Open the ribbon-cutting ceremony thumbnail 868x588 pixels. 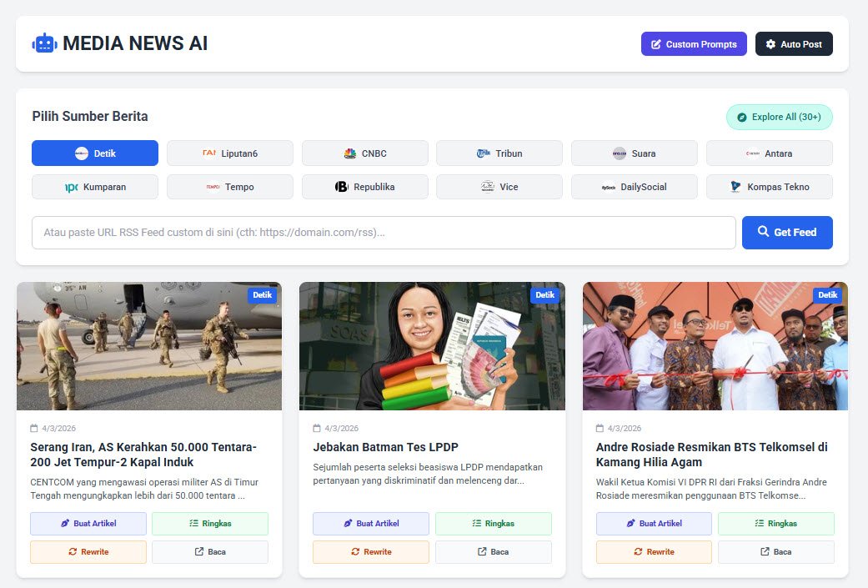coord(715,346)
